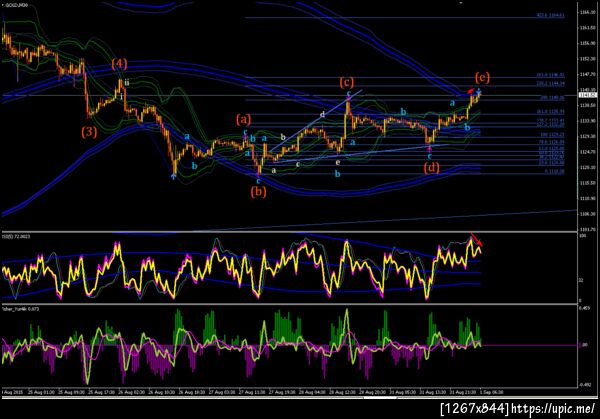600x419 pixels.
Task: Click the orange (3) wave label
Action: pos(89,132)
